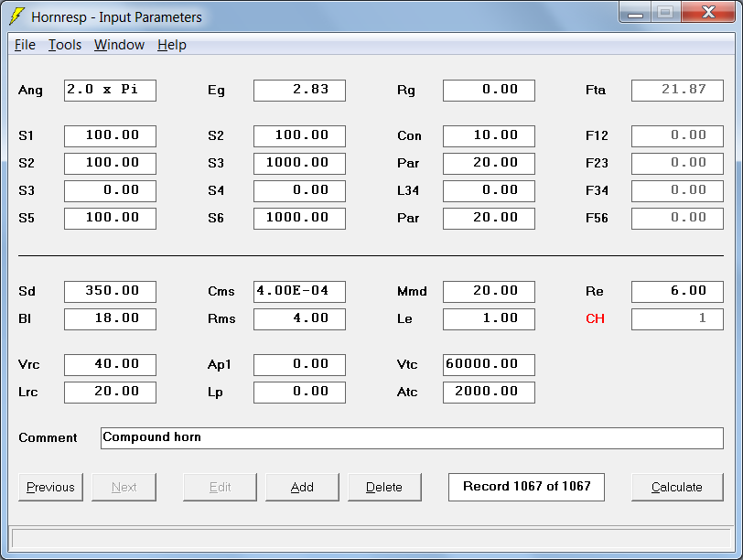
Task: Select the S5 field
Action: 110,219
